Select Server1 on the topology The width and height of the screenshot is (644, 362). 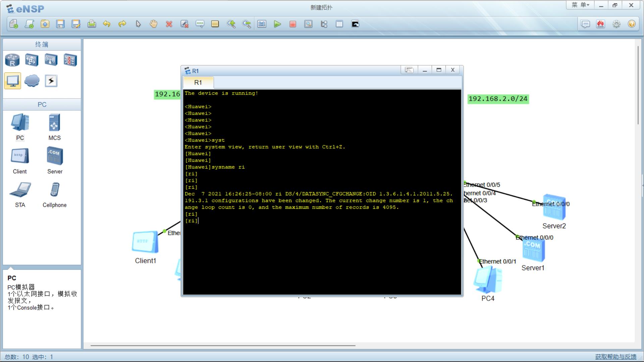pyautogui.click(x=533, y=255)
